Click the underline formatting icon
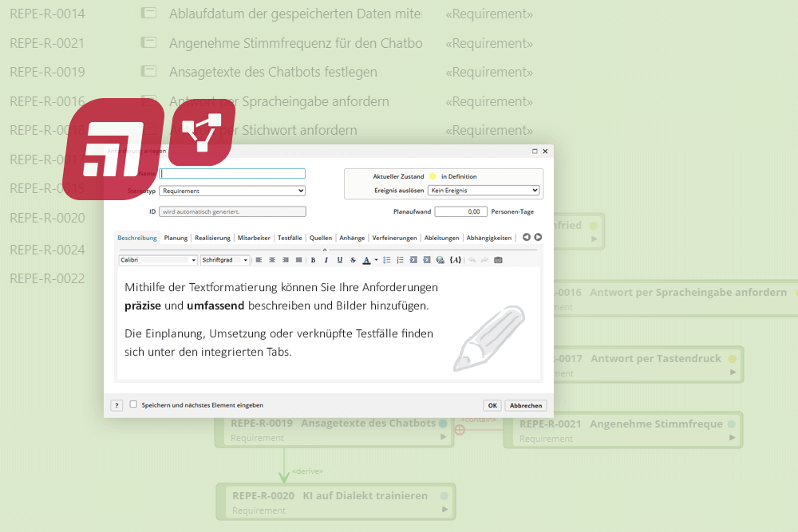Screen dimensions: 798x532 (340, 260)
